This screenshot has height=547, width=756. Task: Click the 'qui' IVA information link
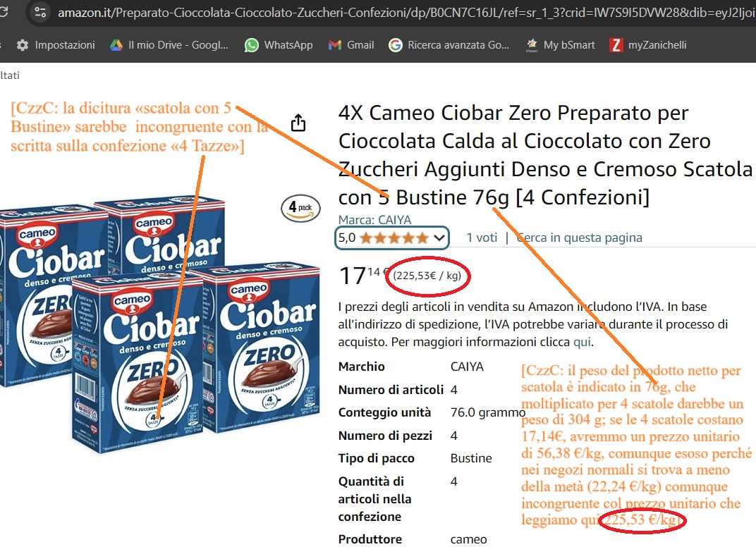point(582,342)
